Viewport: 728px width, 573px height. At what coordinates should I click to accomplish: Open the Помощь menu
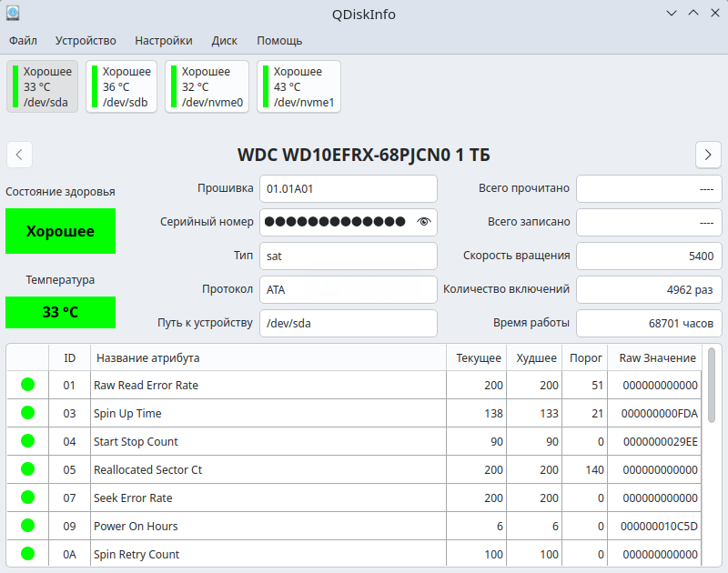tap(279, 40)
